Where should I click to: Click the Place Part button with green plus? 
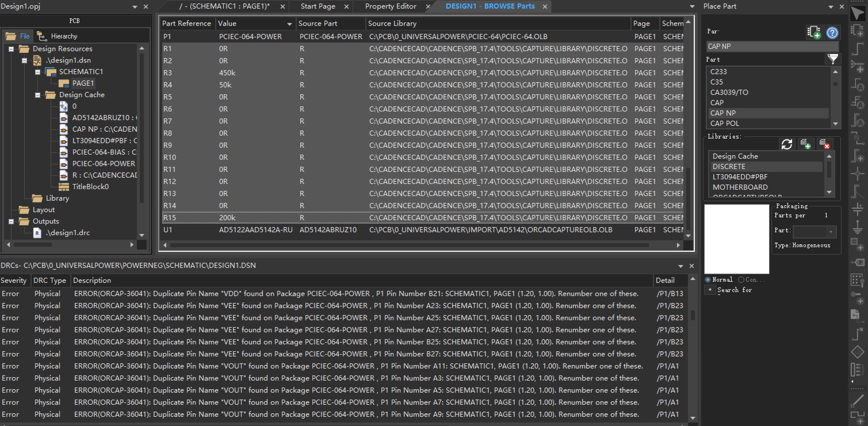814,33
